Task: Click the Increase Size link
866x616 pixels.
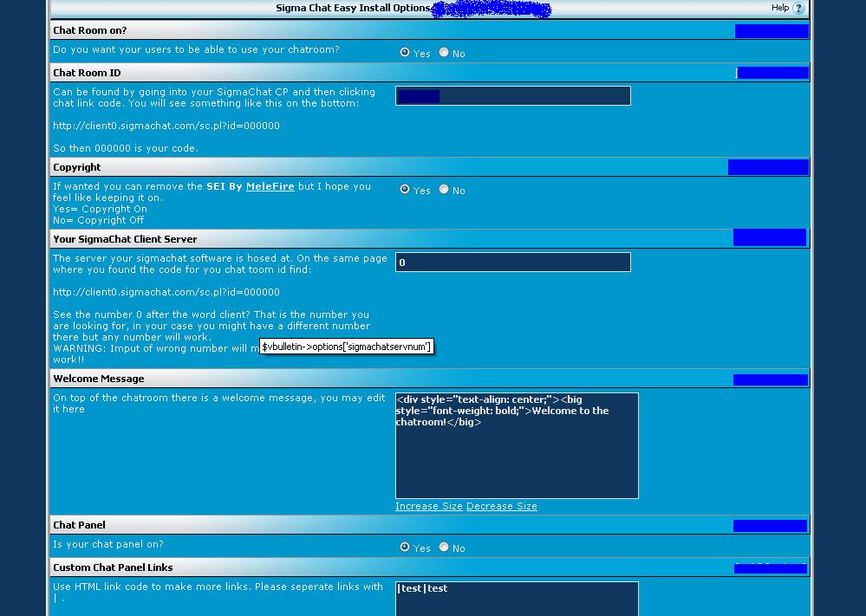Action: pyautogui.click(x=429, y=507)
